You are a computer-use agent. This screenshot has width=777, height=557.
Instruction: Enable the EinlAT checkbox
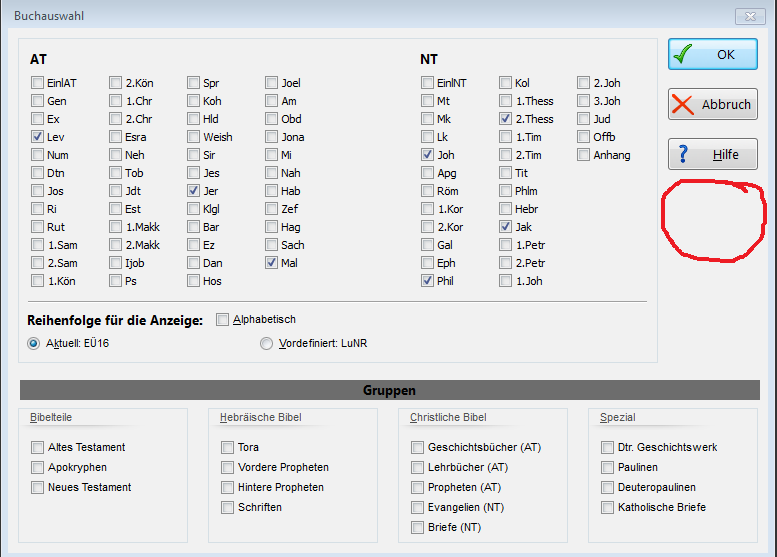coord(37,83)
